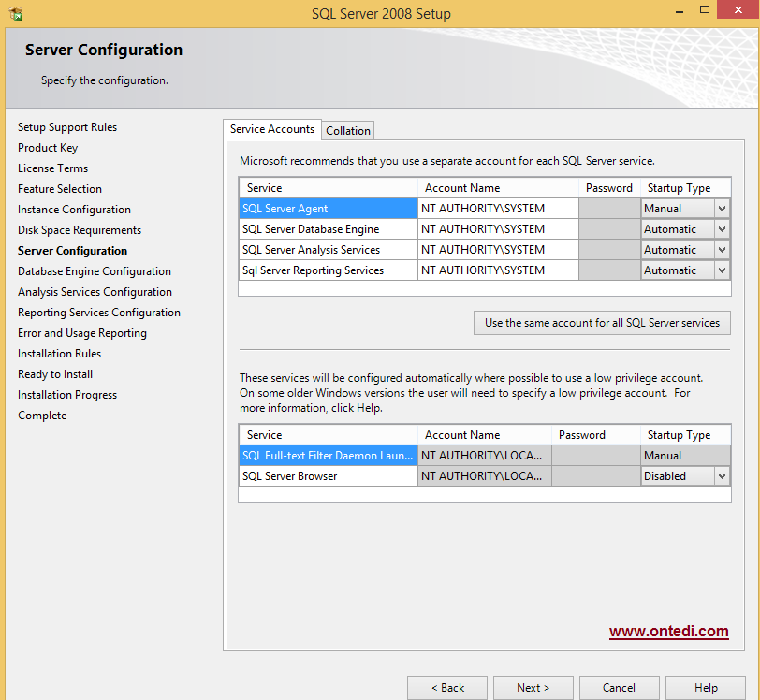Proceed with the Next button
This screenshot has width=760, height=700.
(533, 688)
